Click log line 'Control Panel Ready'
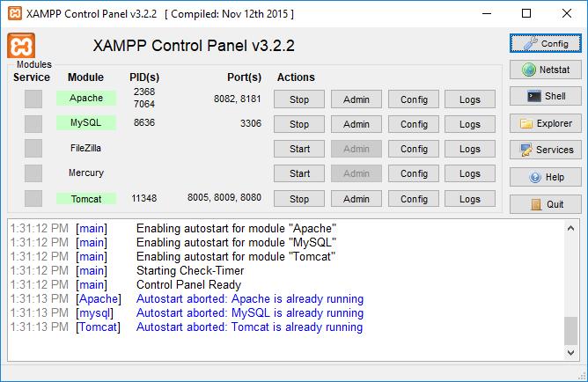The image size is (588, 382). (188, 284)
